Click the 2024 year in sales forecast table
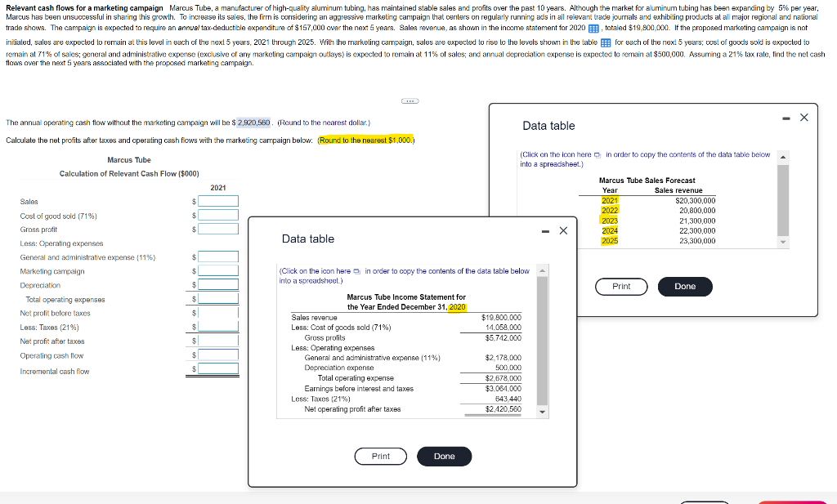 (610, 231)
